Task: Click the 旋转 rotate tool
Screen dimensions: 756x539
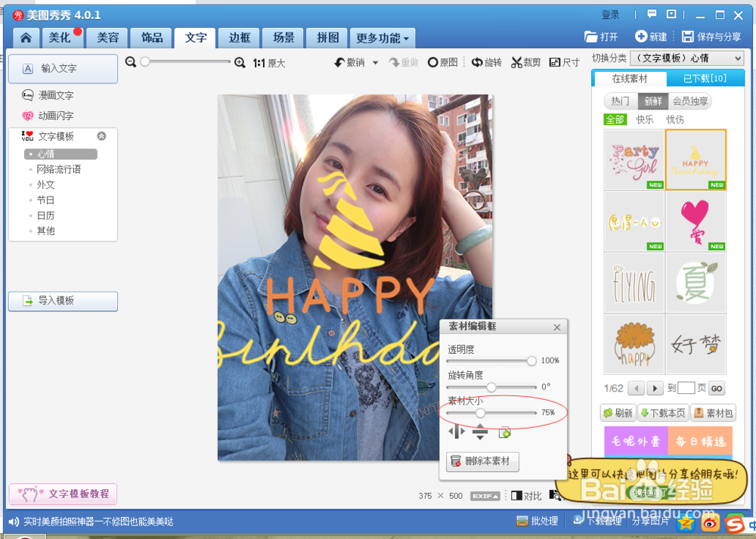Action: (x=486, y=63)
